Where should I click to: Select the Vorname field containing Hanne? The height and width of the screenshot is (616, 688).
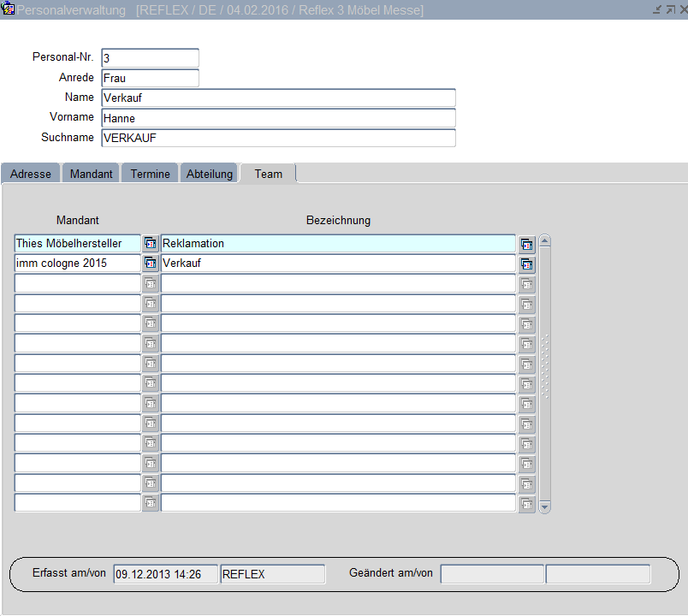(278, 118)
